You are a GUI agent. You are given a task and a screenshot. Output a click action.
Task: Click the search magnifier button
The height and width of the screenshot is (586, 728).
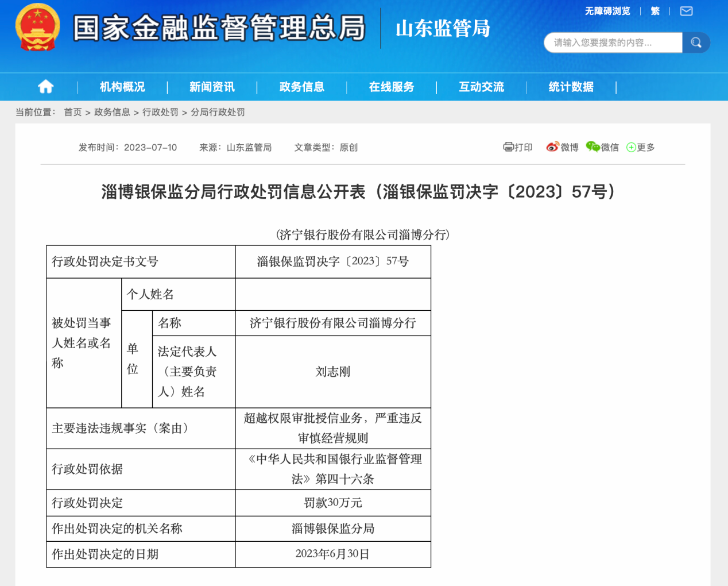[x=696, y=43]
